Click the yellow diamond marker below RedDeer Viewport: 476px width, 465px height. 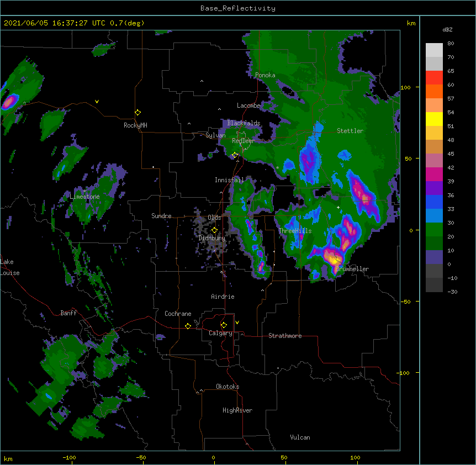point(235,155)
